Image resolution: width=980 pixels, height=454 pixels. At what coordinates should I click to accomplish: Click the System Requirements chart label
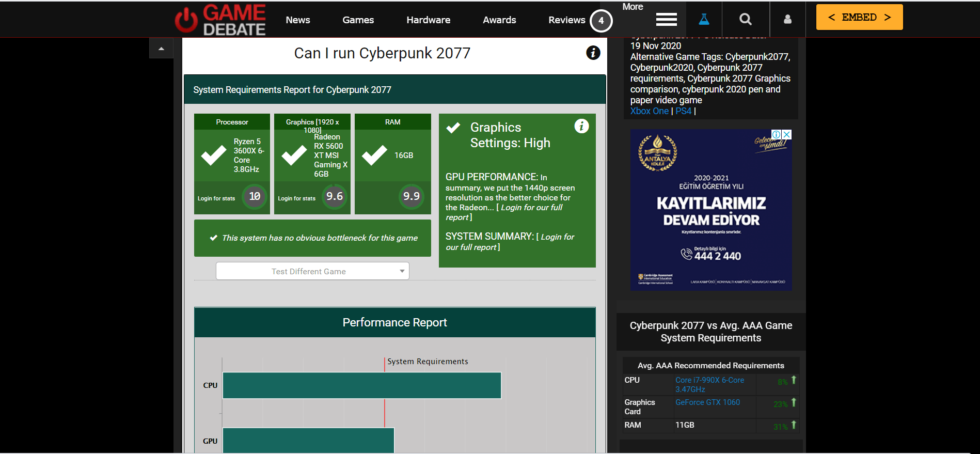point(428,362)
